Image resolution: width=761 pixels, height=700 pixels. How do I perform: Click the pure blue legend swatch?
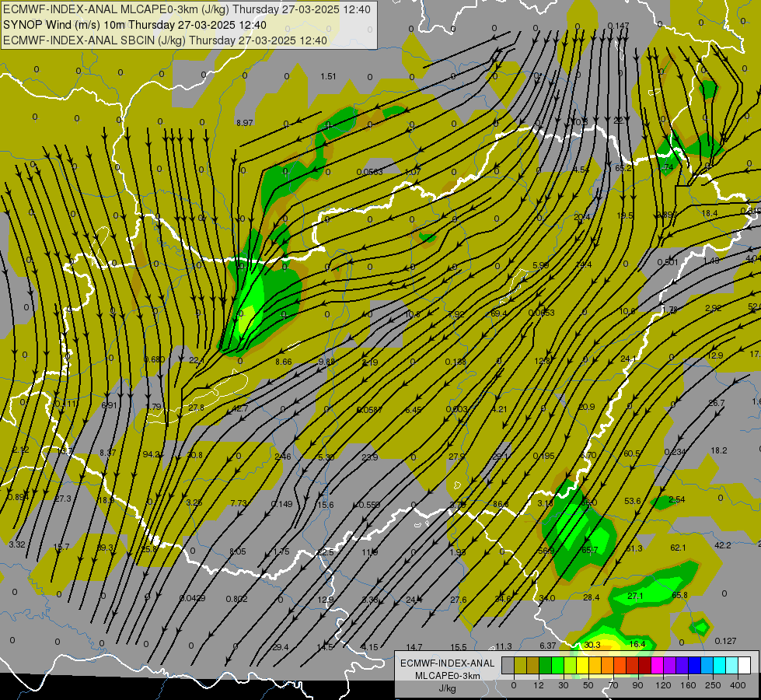click(694, 665)
